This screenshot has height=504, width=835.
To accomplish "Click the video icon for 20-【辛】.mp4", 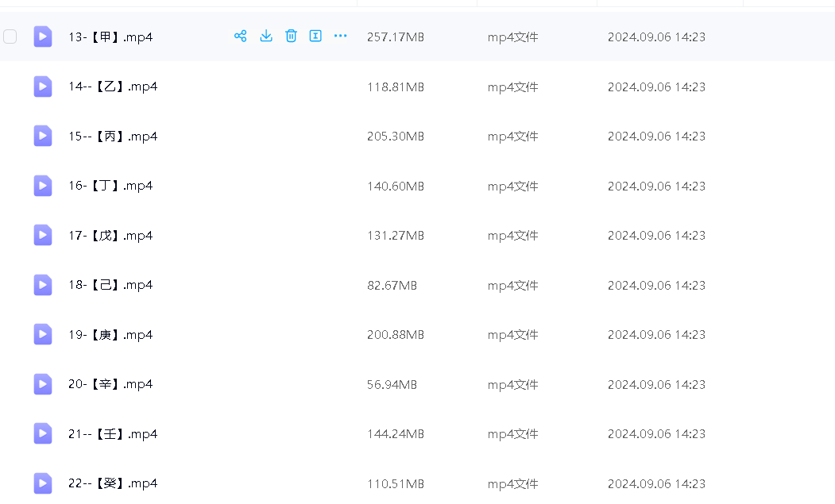I will [x=43, y=384].
